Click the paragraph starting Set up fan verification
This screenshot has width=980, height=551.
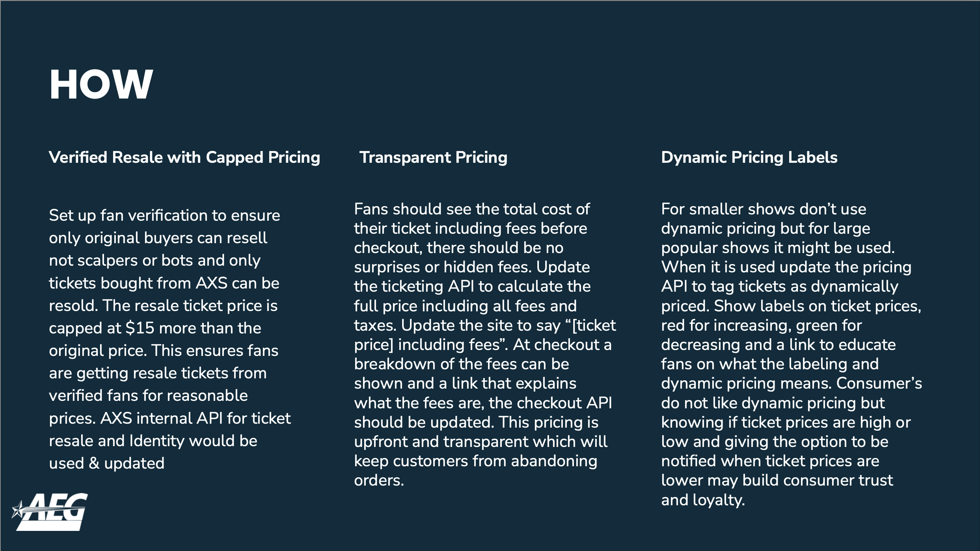(170, 339)
